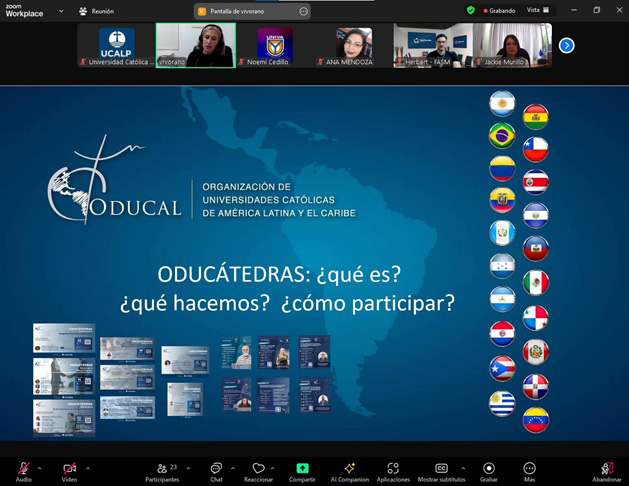
Task: Click the Ecuador flag icon
Action: [x=502, y=200]
